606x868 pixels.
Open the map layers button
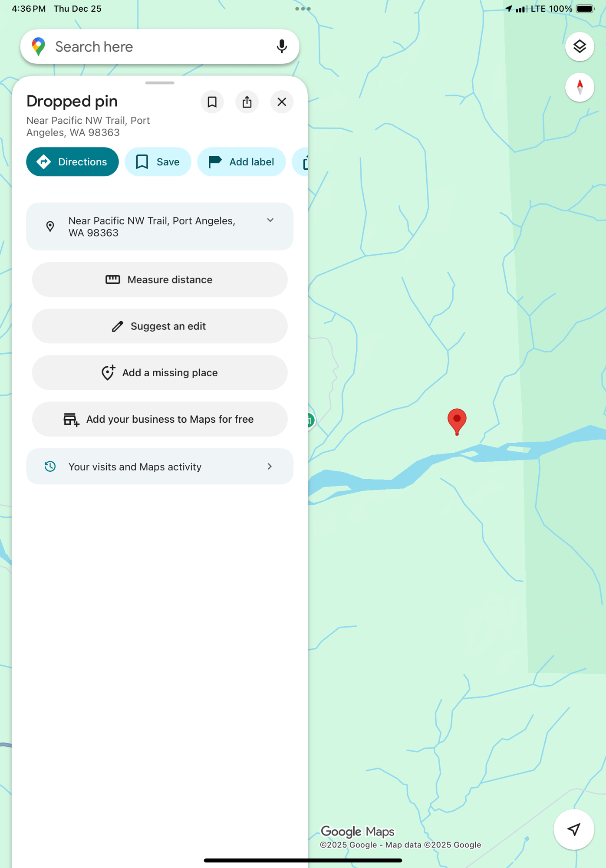coord(580,46)
